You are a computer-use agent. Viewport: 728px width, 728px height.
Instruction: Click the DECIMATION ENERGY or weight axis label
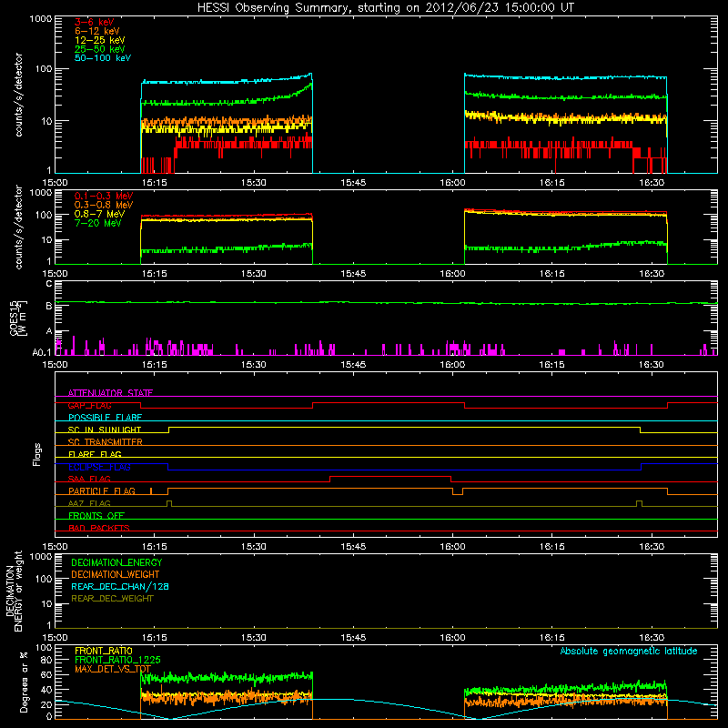click(x=14, y=591)
